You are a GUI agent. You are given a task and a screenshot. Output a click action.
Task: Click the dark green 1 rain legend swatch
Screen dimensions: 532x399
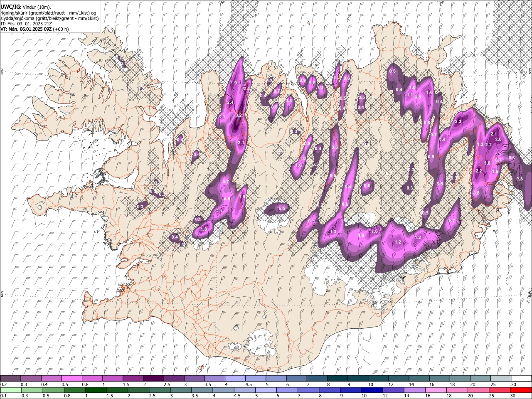95,390
